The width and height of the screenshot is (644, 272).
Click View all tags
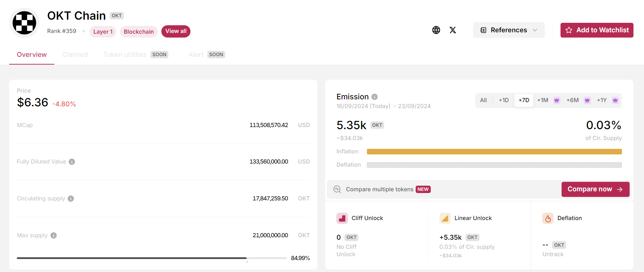click(x=176, y=31)
